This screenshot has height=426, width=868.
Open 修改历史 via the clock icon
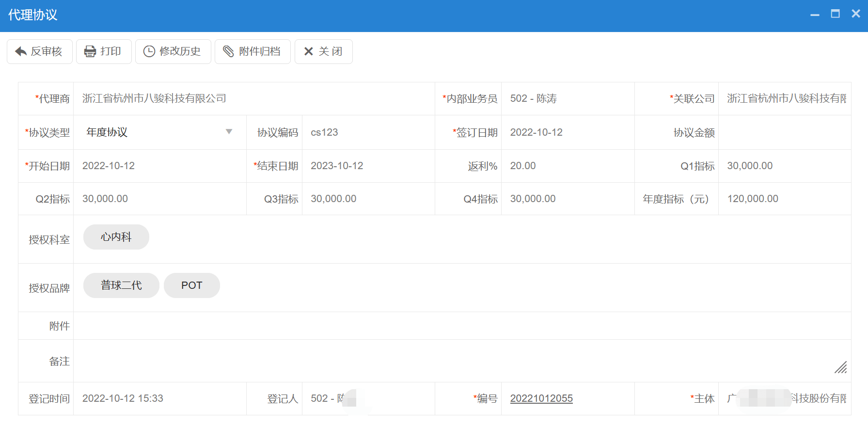pos(149,51)
